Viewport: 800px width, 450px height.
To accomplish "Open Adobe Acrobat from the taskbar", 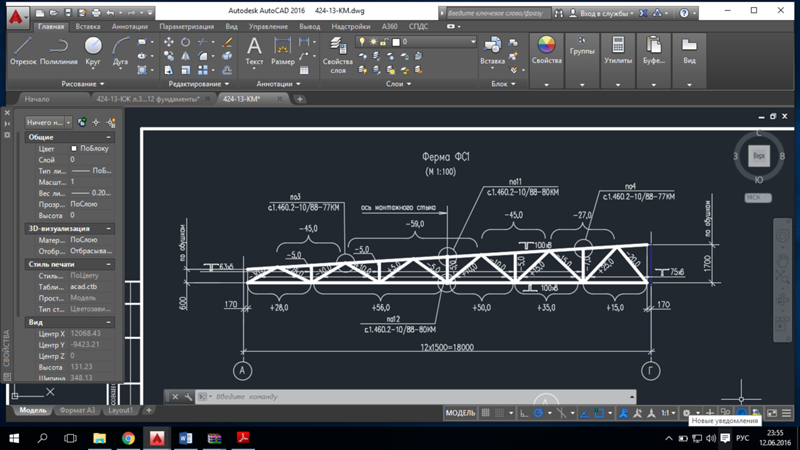I will tap(242, 438).
